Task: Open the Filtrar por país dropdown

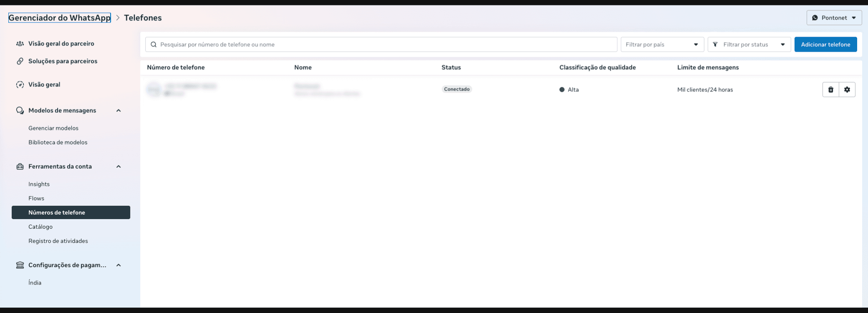Action: [x=662, y=44]
